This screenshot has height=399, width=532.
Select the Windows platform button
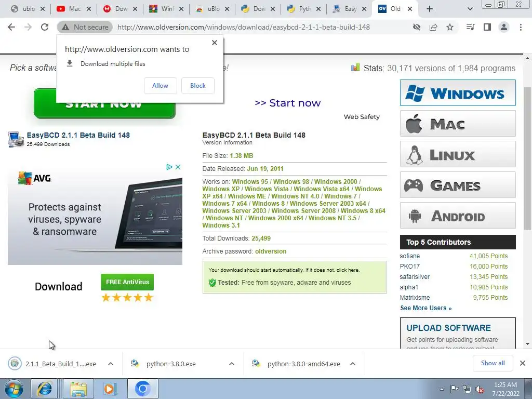pyautogui.click(x=458, y=93)
